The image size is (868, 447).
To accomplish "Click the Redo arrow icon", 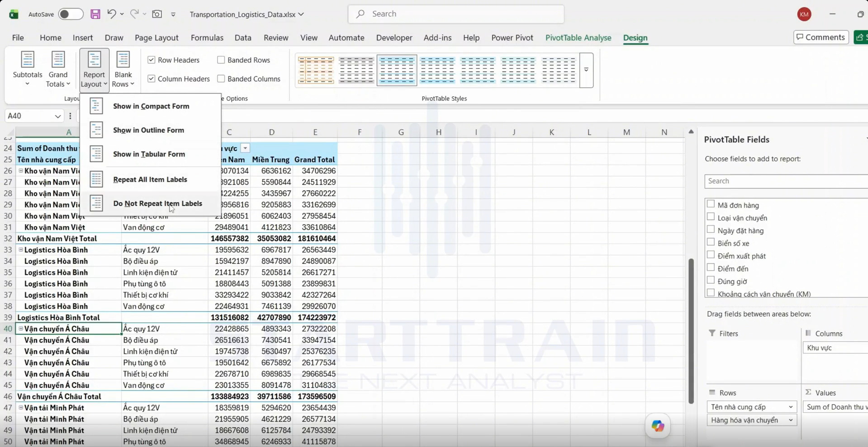I will 134,14.
